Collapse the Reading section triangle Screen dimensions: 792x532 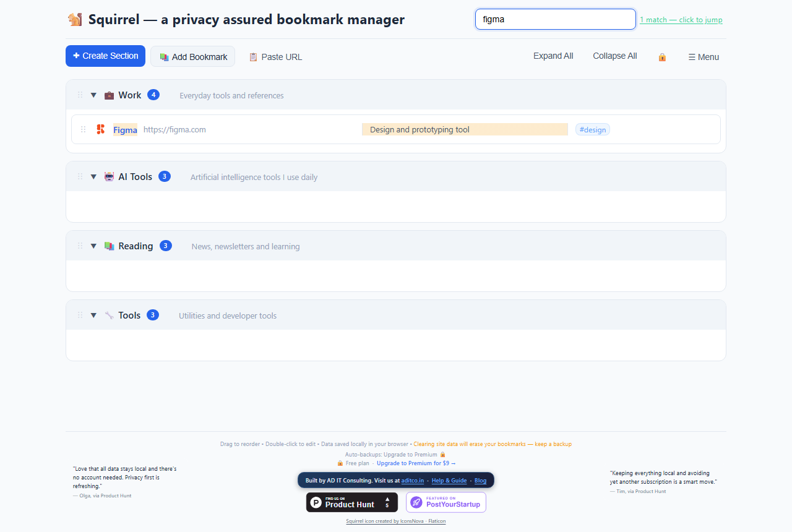[x=93, y=246]
